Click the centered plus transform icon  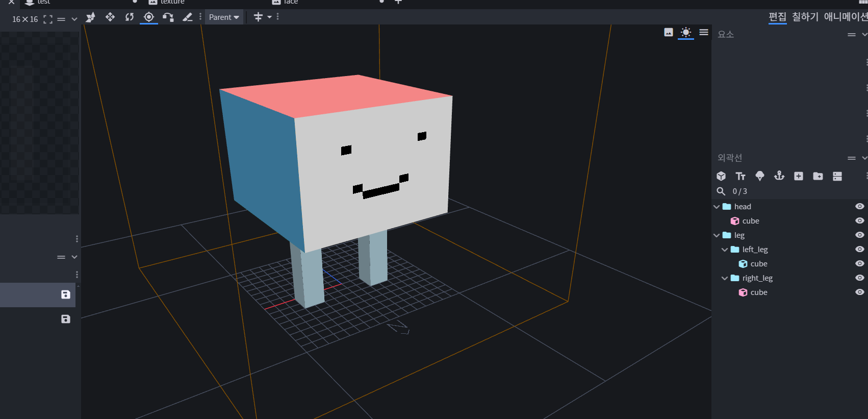tap(258, 17)
